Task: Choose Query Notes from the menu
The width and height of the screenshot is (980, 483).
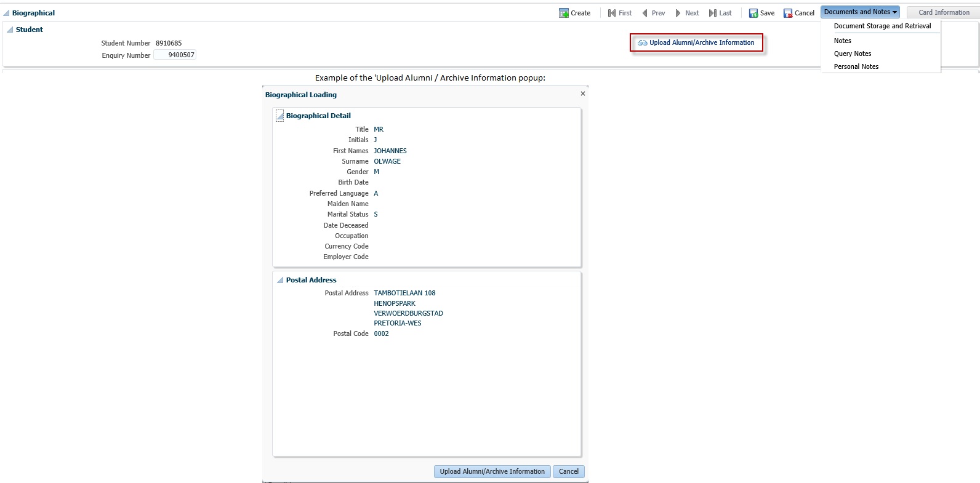Action: click(x=852, y=54)
